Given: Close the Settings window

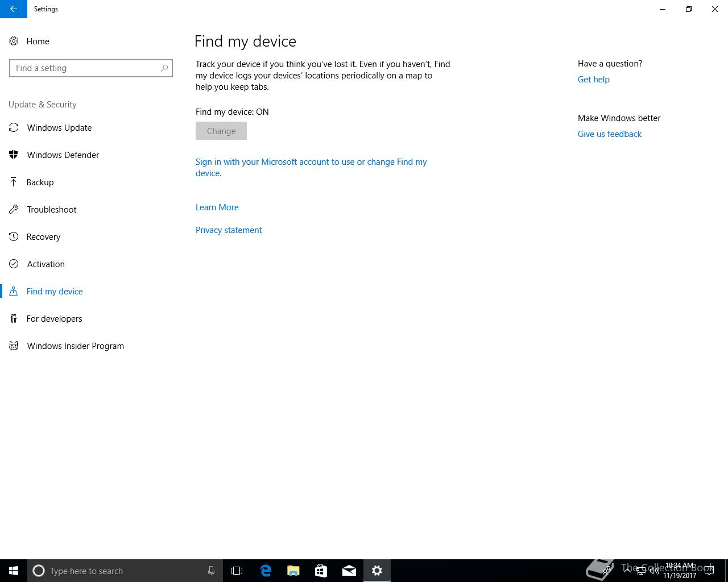Looking at the screenshot, I should pyautogui.click(x=715, y=9).
